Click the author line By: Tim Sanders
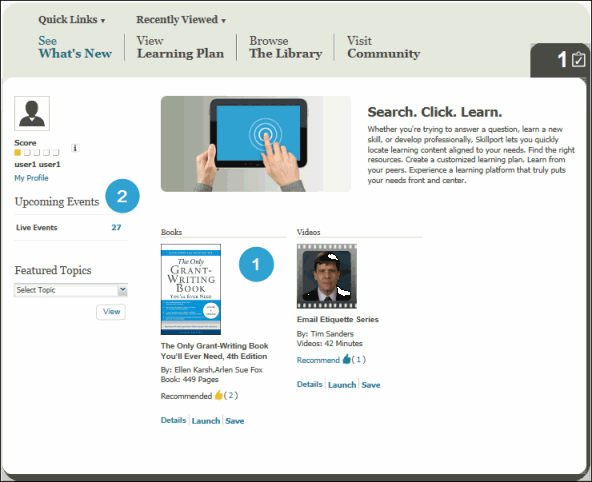592x482 pixels. [325, 334]
